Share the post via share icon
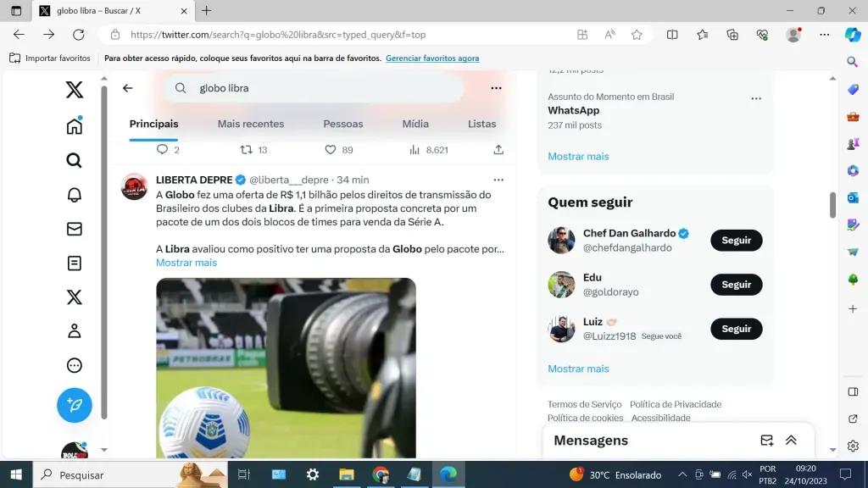868x488 pixels. (498, 150)
